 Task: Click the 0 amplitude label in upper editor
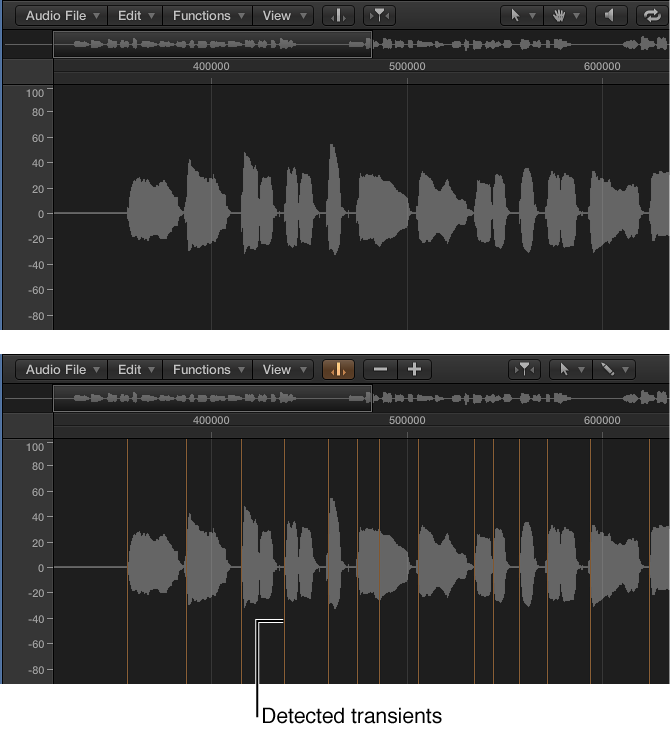pyautogui.click(x=41, y=214)
